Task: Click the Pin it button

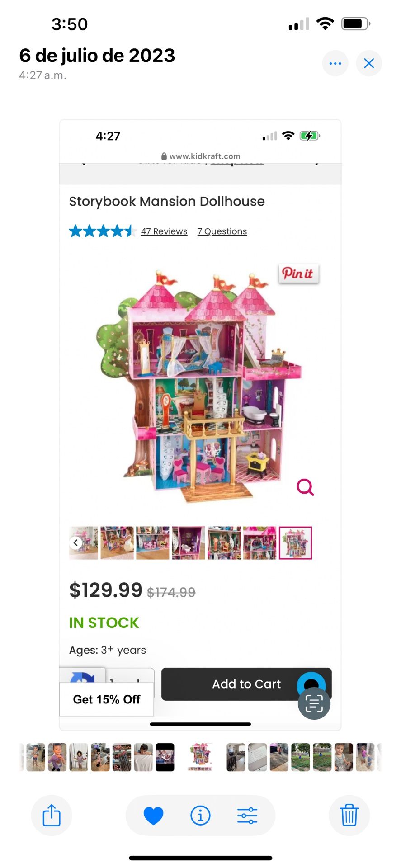Action: tap(298, 274)
